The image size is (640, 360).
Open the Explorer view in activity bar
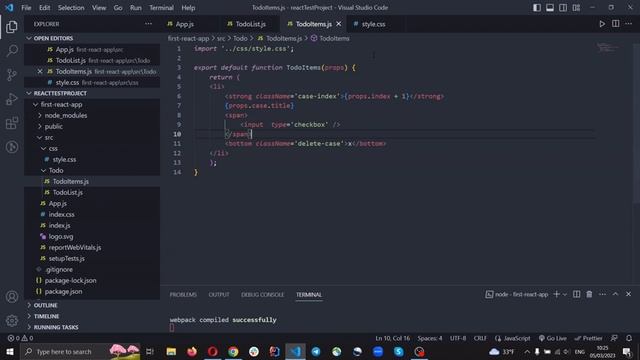12,27
